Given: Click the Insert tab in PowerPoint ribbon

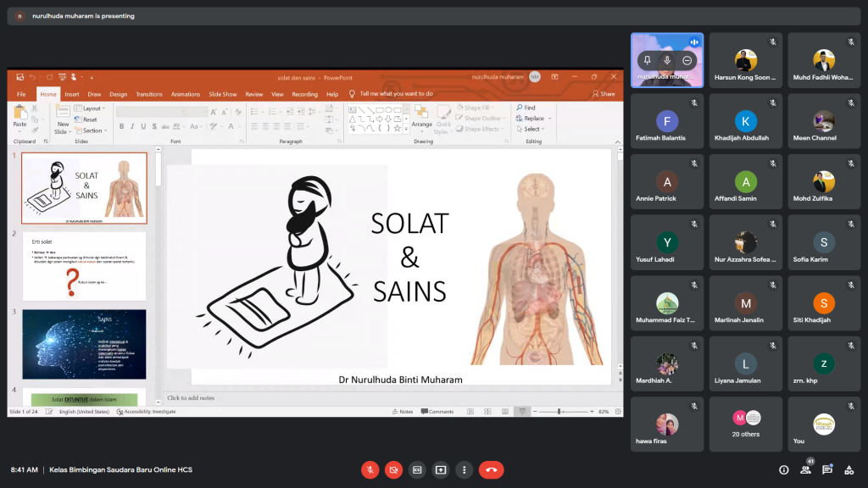Looking at the screenshot, I should click(72, 94).
